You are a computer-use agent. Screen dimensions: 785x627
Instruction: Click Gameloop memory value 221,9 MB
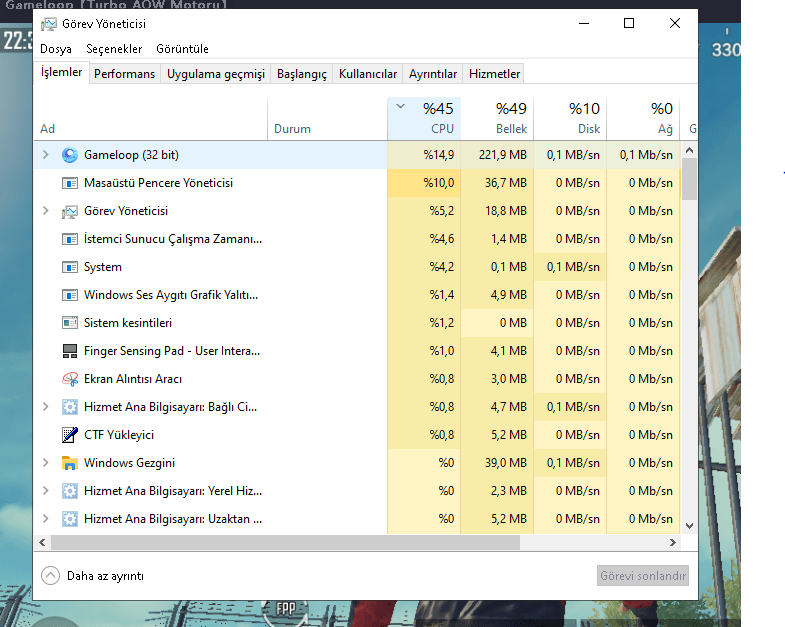pyautogui.click(x=503, y=155)
